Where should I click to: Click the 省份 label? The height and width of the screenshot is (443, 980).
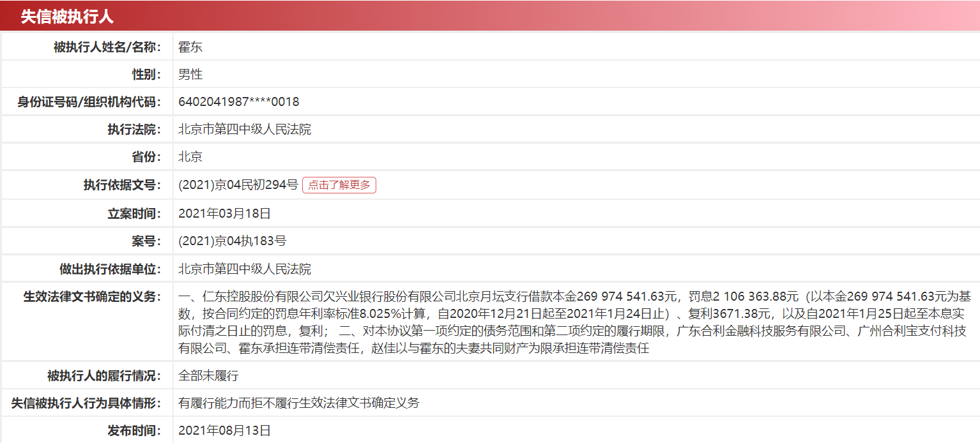point(147,157)
